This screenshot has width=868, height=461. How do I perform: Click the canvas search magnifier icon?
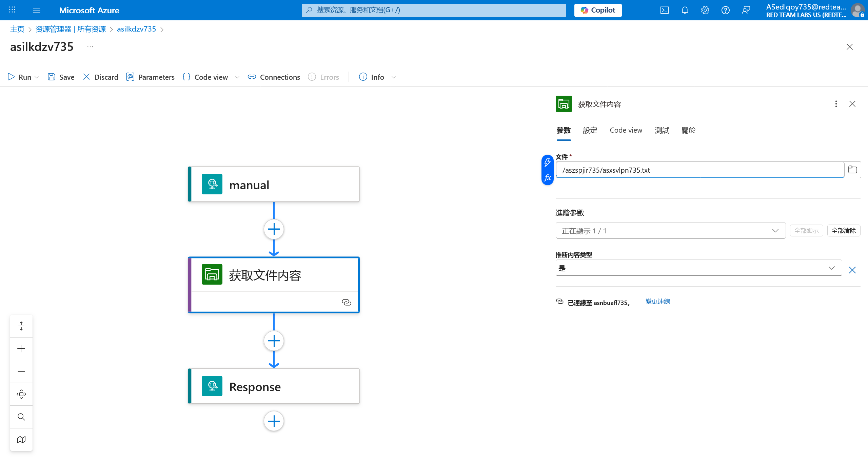point(21,417)
